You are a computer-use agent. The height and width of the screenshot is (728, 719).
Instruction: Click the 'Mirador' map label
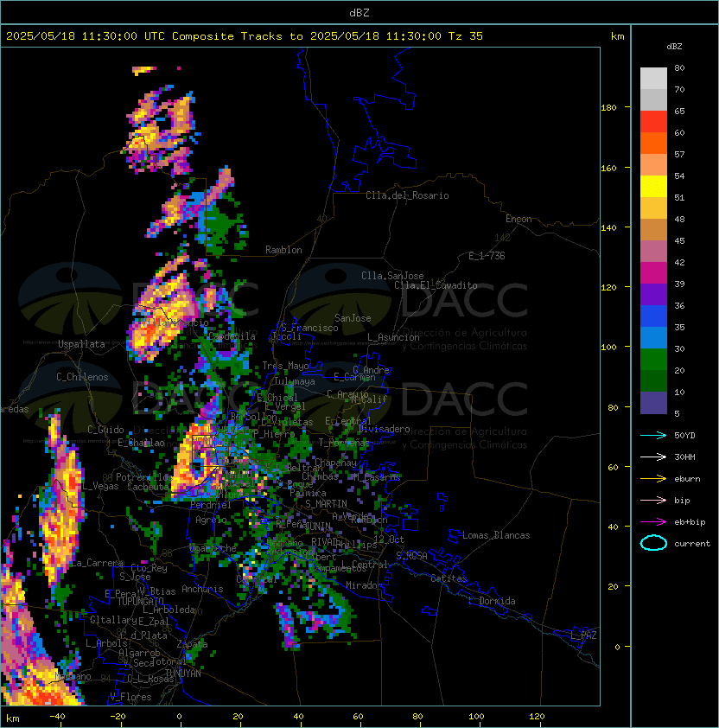(364, 585)
